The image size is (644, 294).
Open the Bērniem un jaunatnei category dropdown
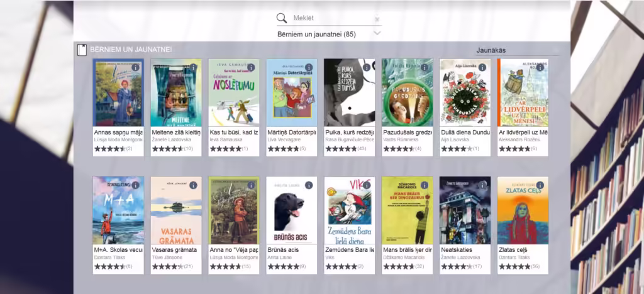point(329,34)
